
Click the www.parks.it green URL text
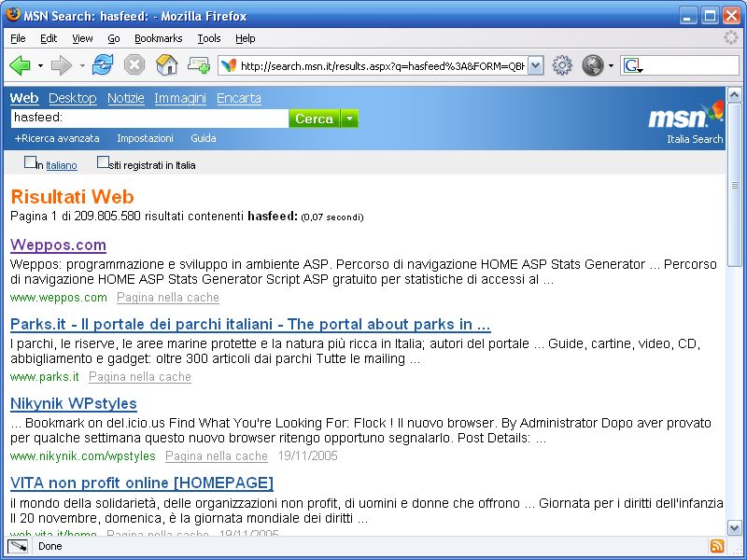pos(44,377)
